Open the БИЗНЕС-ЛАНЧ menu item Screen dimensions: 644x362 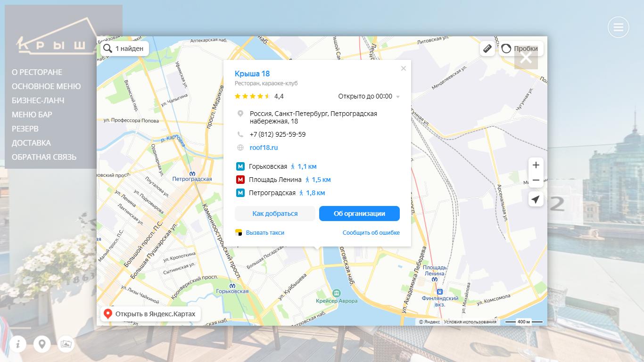pos(38,100)
